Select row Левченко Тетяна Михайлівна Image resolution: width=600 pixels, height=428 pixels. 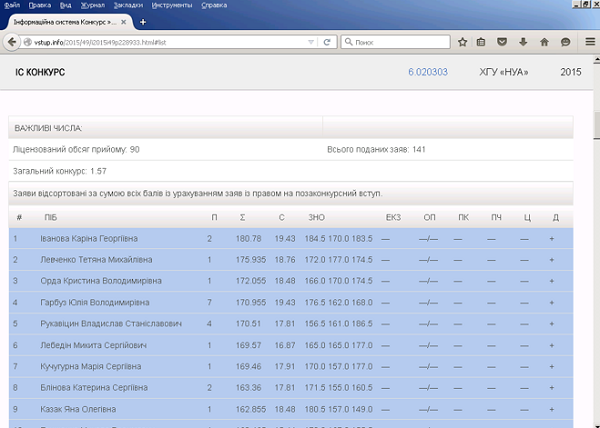(x=291, y=260)
